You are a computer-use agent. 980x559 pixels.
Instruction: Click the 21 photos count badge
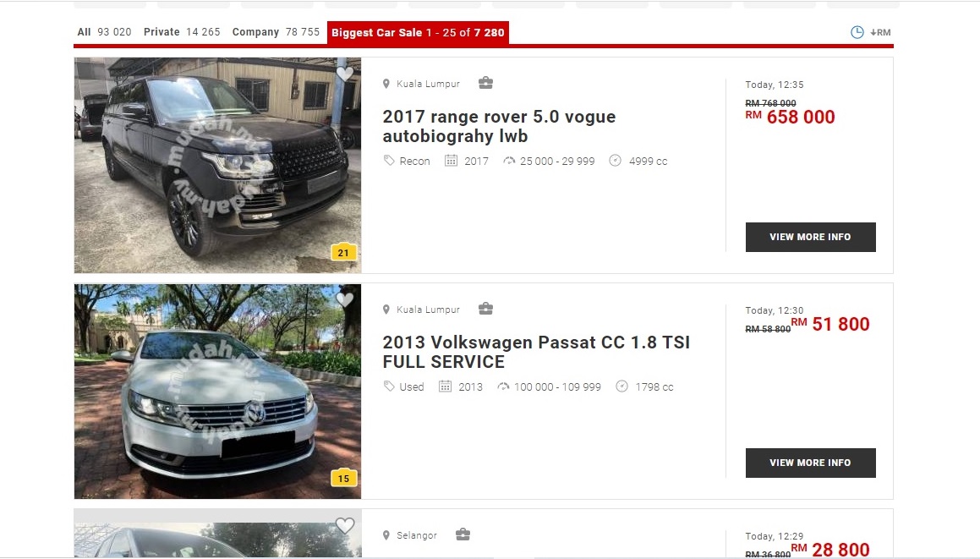click(x=343, y=253)
